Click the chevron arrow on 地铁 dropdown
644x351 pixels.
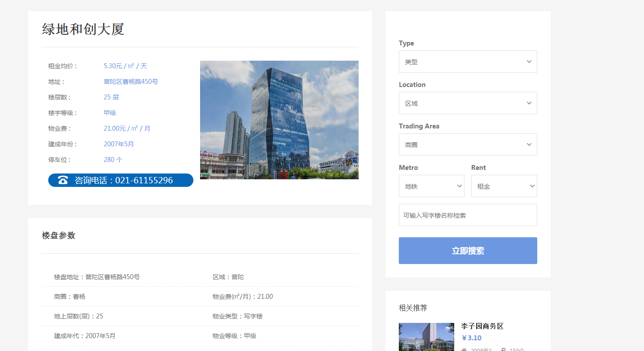coord(459,186)
